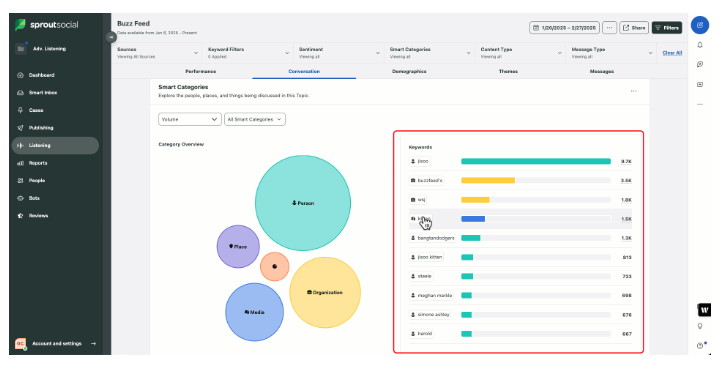Screen dimensions: 722x392
Task: Select the buzzfeed's keyword chip
Action: coord(427,181)
